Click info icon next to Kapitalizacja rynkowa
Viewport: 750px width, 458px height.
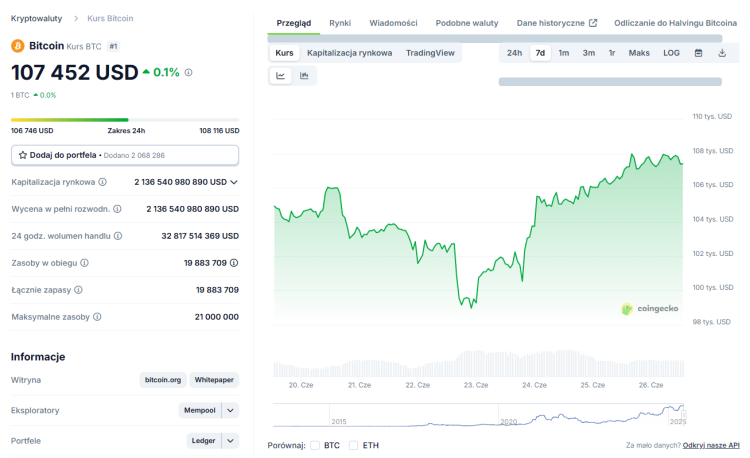point(103,182)
